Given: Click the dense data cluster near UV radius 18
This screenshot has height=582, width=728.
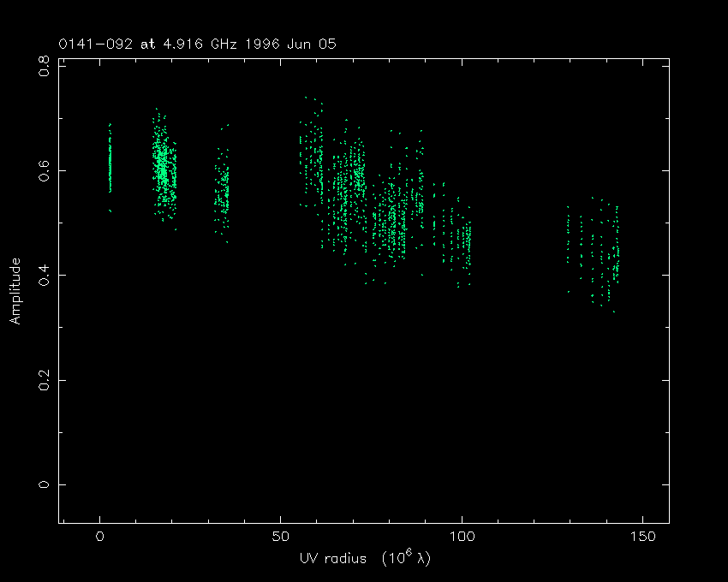Looking at the screenshot, I should tap(163, 167).
